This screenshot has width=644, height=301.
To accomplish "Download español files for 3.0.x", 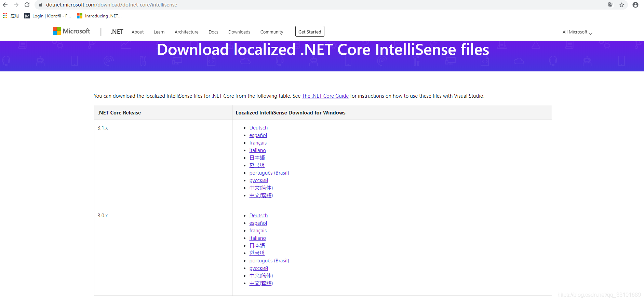I will coord(258,223).
